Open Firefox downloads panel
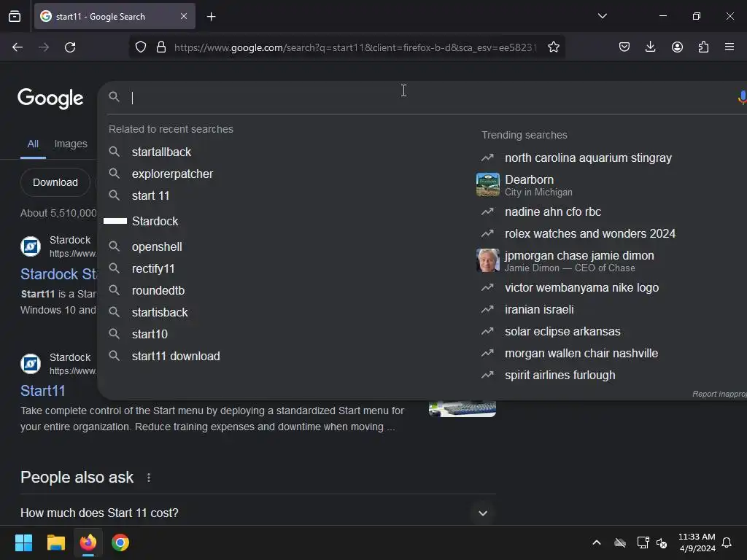Viewport: 747px width, 560px height. pyautogui.click(x=650, y=47)
